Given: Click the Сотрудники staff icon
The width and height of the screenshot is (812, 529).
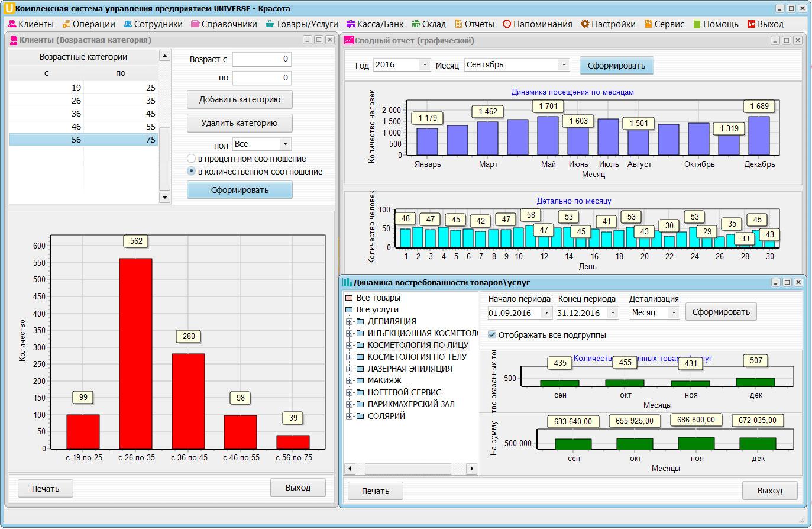Looking at the screenshot, I should (128, 24).
